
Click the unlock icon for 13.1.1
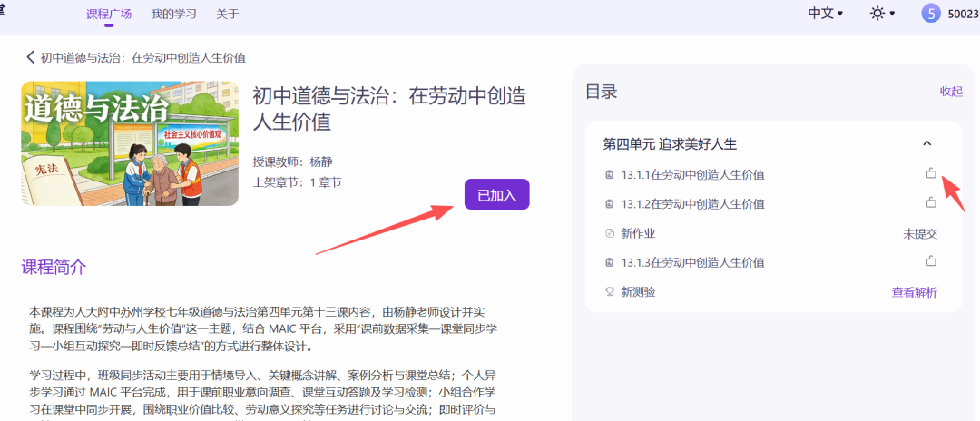point(931,173)
